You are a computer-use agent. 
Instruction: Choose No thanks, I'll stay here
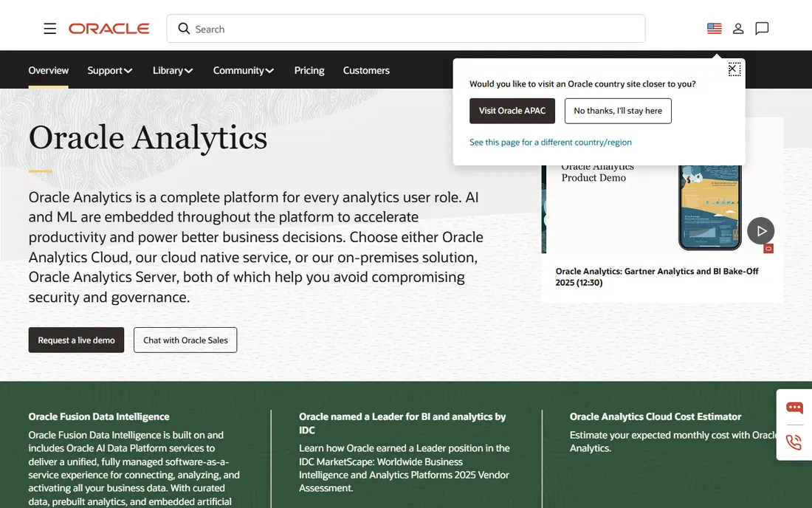coord(618,111)
